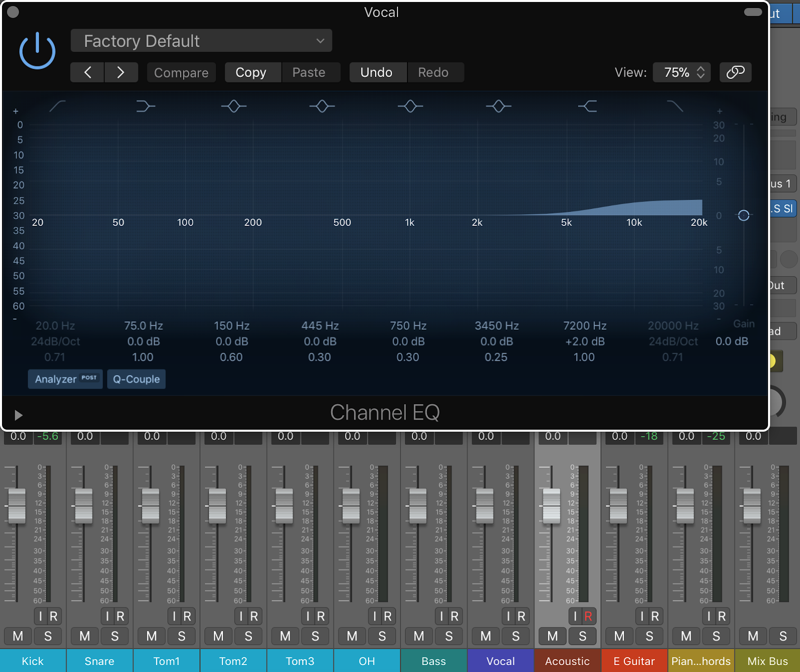The image size is (800, 672).
Task: Toggle the Analyzer POST button
Action: tap(65, 379)
